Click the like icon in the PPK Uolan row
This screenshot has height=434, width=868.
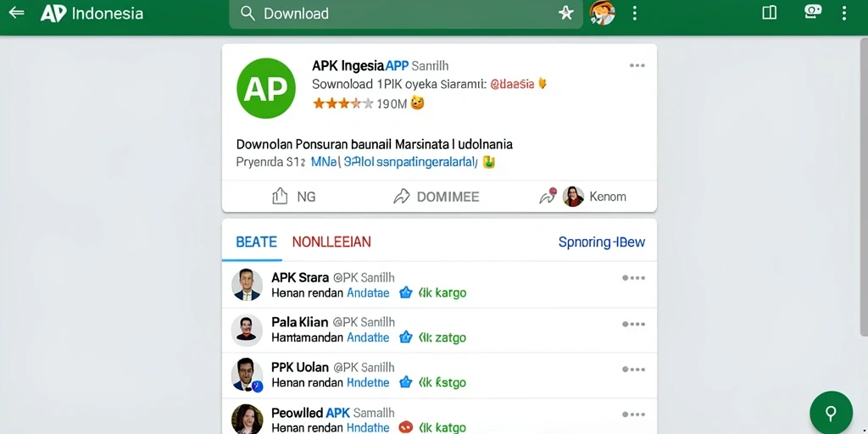click(x=406, y=382)
